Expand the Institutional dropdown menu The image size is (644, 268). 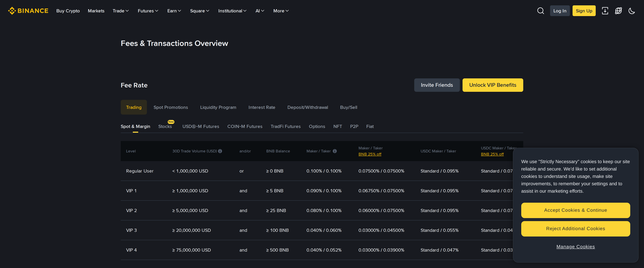pos(232,11)
